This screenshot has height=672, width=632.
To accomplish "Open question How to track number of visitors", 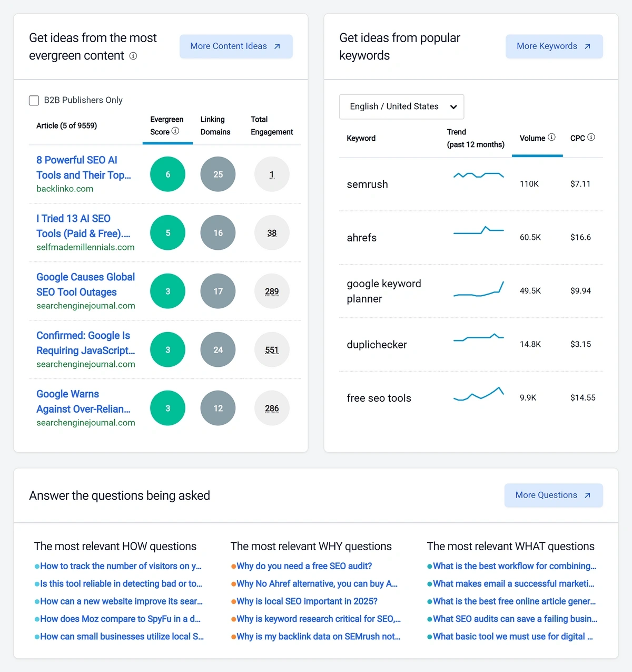I will (x=121, y=566).
